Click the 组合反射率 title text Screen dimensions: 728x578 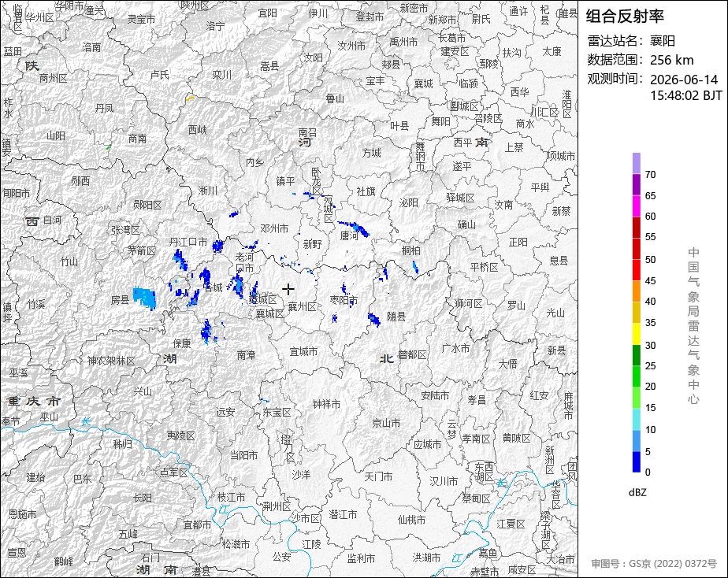coord(625,17)
